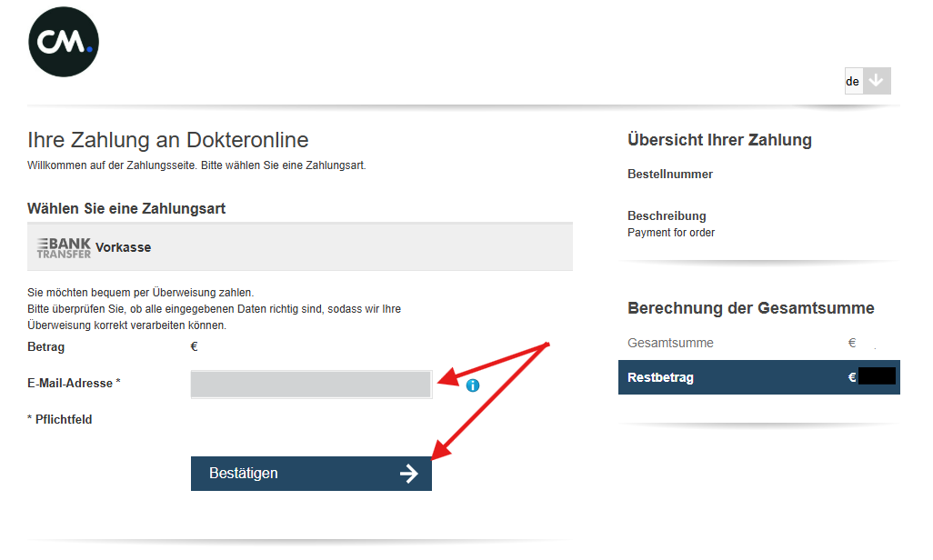Click the blue info icon beside email field
The width and height of the screenshot is (933, 560).
[473, 385]
